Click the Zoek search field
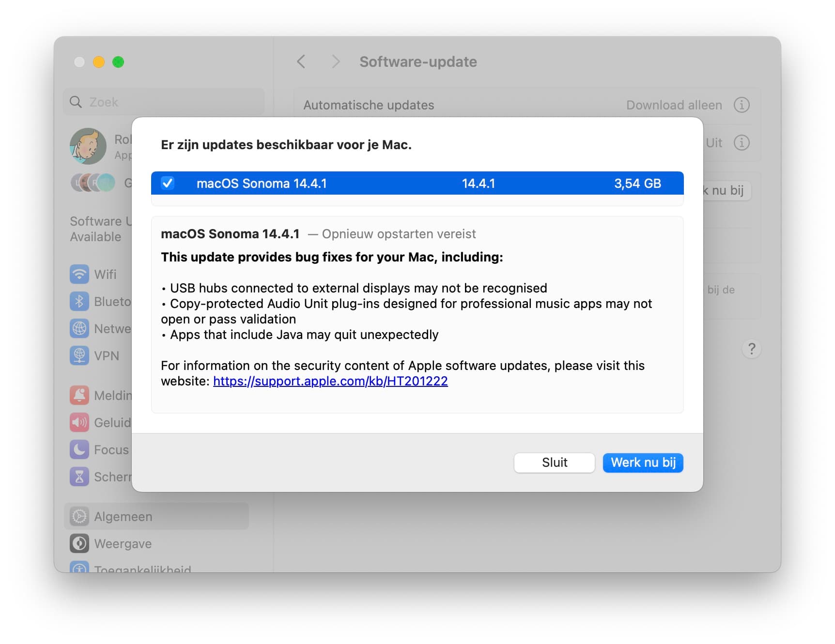This screenshot has height=644, width=835. (164, 102)
